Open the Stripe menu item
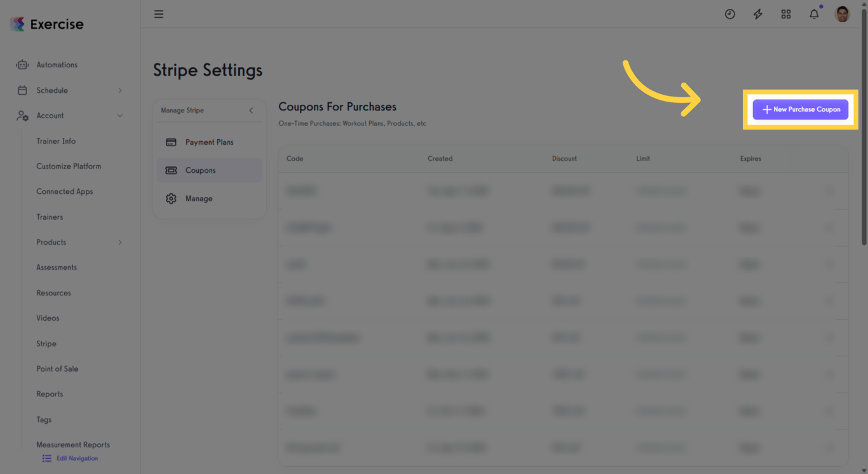This screenshot has width=868, height=474. point(46,343)
